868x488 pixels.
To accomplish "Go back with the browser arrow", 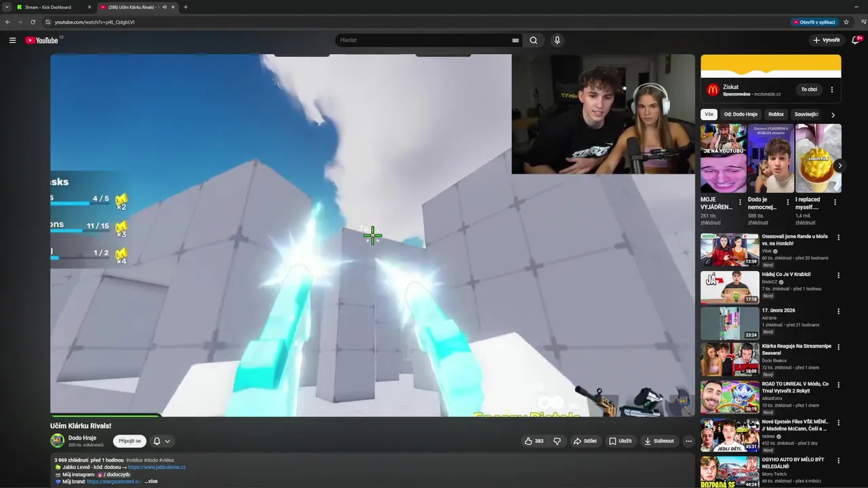I will 7,22.
